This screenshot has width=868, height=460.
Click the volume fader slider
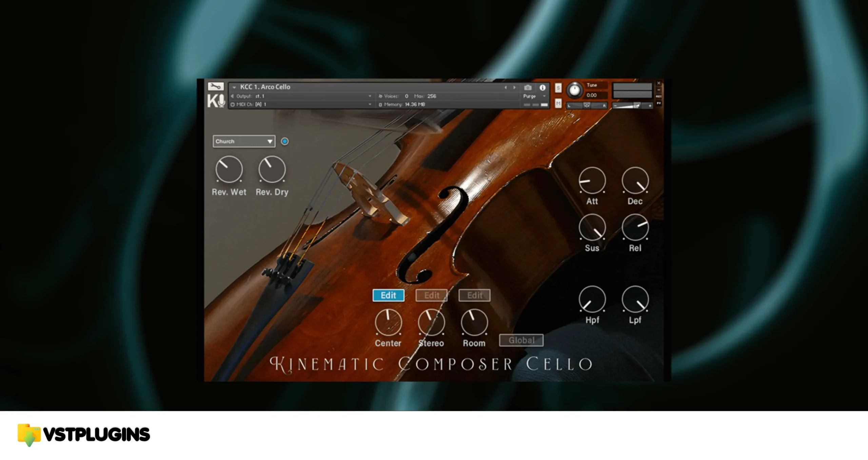point(632,105)
